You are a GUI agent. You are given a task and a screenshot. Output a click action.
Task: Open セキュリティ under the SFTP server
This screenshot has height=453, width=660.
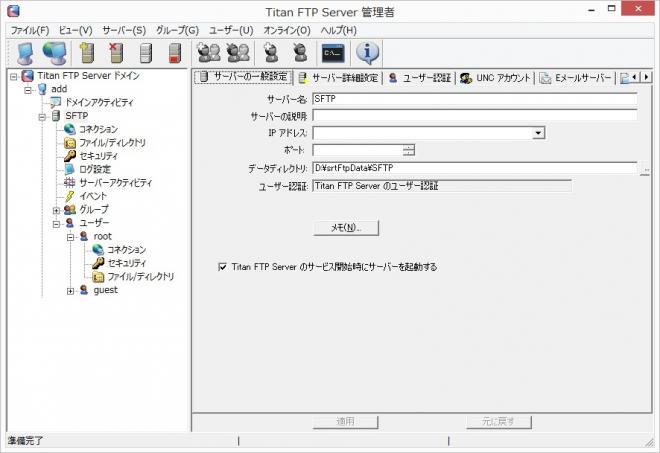(98, 156)
